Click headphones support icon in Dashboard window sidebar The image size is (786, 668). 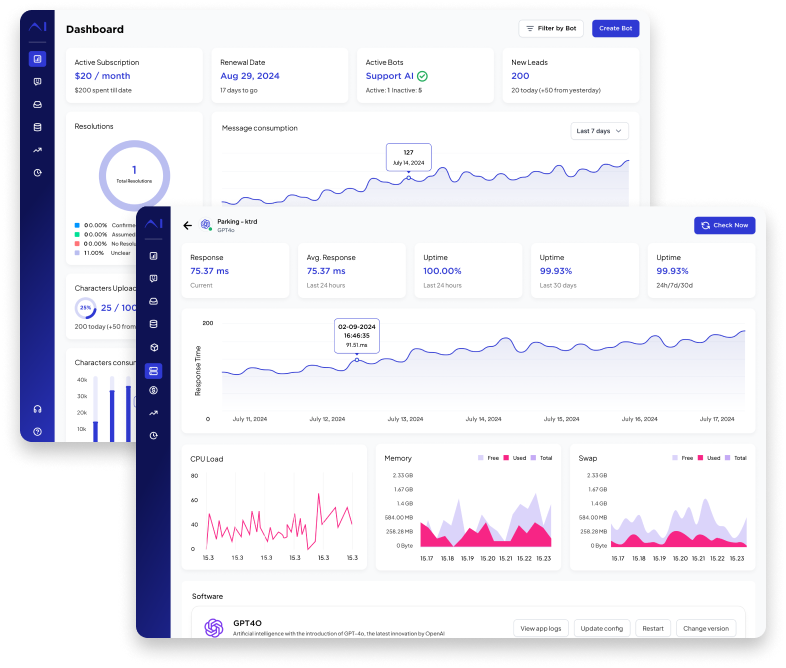point(38,409)
